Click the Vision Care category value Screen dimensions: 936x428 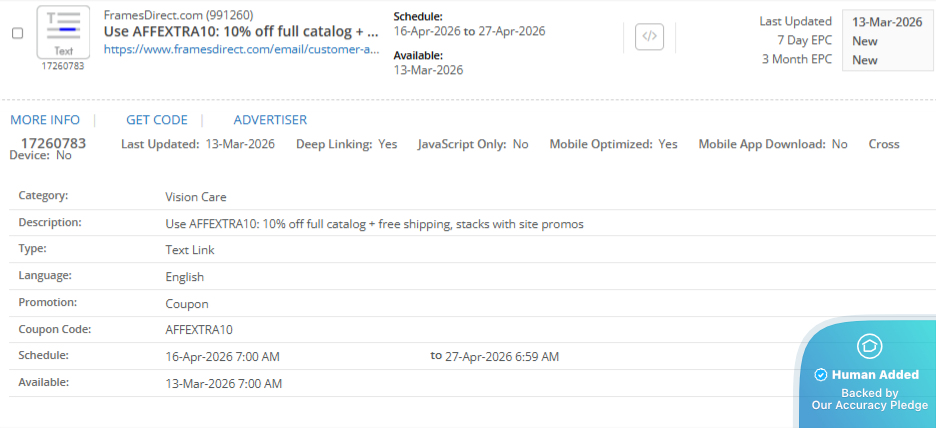(x=196, y=197)
